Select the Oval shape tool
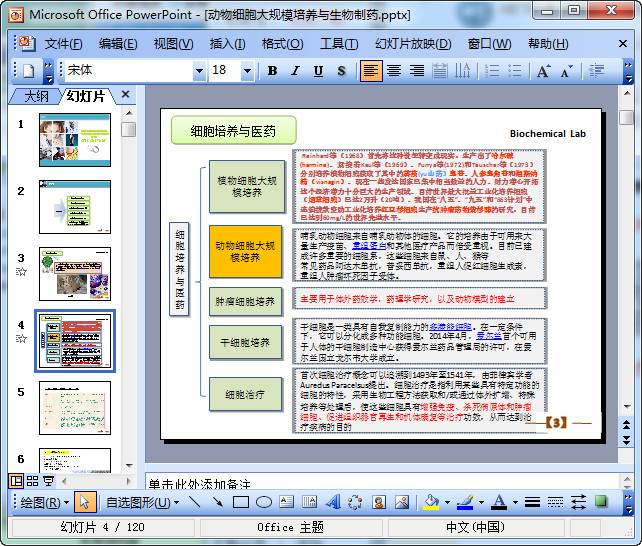The height and width of the screenshot is (546, 642). [264, 502]
